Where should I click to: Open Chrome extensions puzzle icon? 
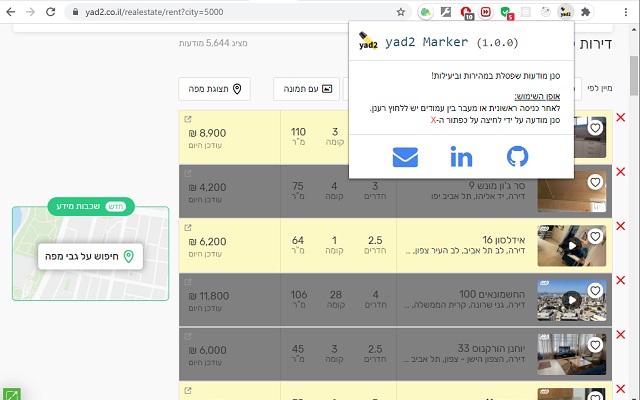coord(585,12)
